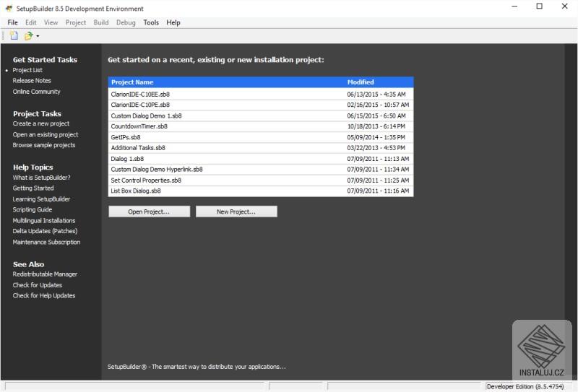Click the Open Project folder toolbar icon

point(28,36)
